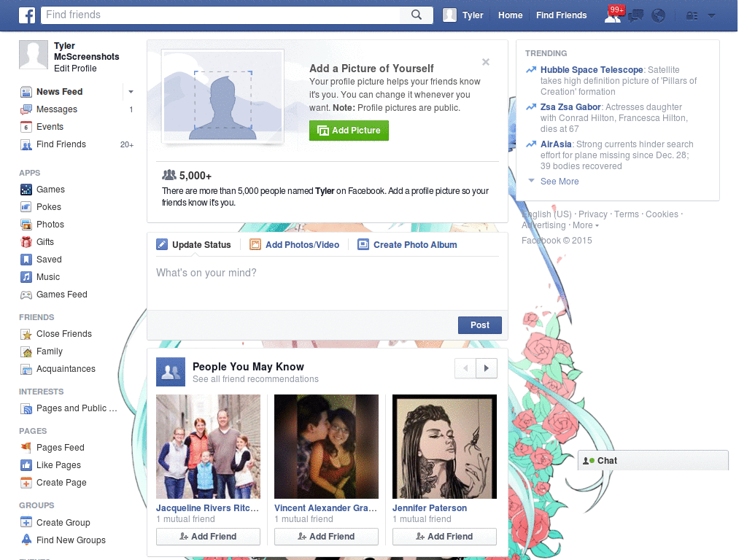747x560 pixels.
Task: Click the Pages Feed flag icon
Action: pos(26,448)
